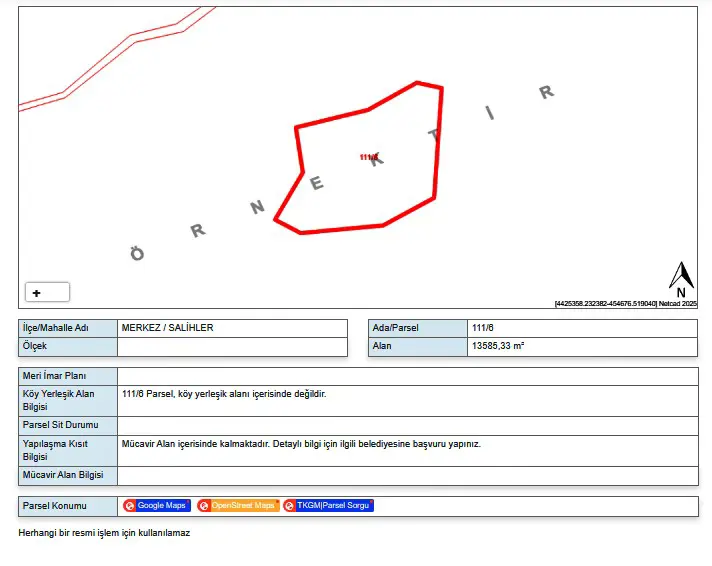Click the İlçe/Mahalle Adı label
Viewport: 712px width, 566px height.
[55, 328]
